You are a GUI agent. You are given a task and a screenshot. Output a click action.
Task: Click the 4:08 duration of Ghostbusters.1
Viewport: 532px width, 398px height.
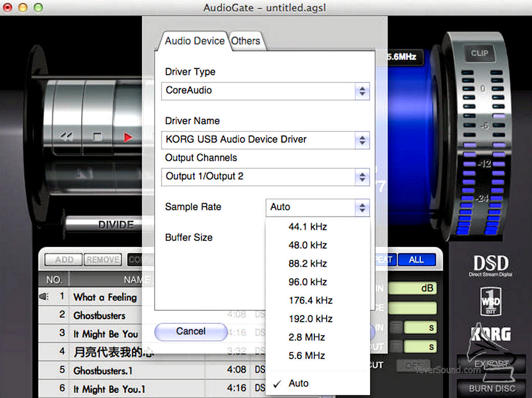point(236,369)
